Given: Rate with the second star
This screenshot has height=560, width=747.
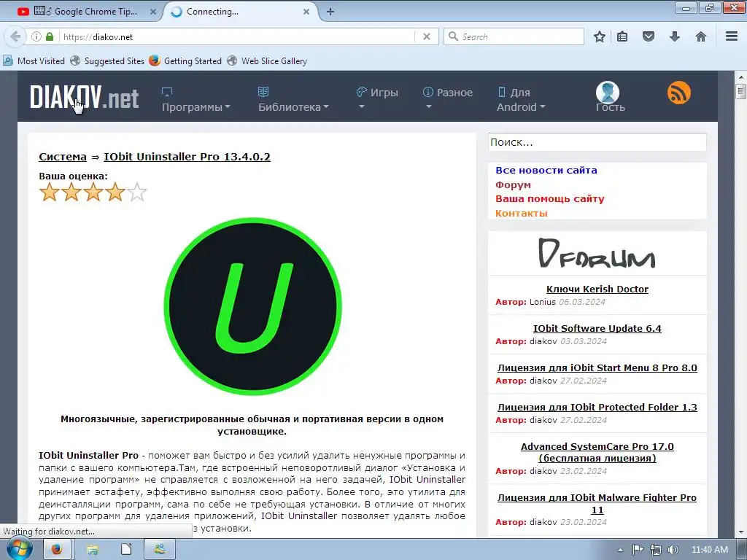Looking at the screenshot, I should click(71, 192).
